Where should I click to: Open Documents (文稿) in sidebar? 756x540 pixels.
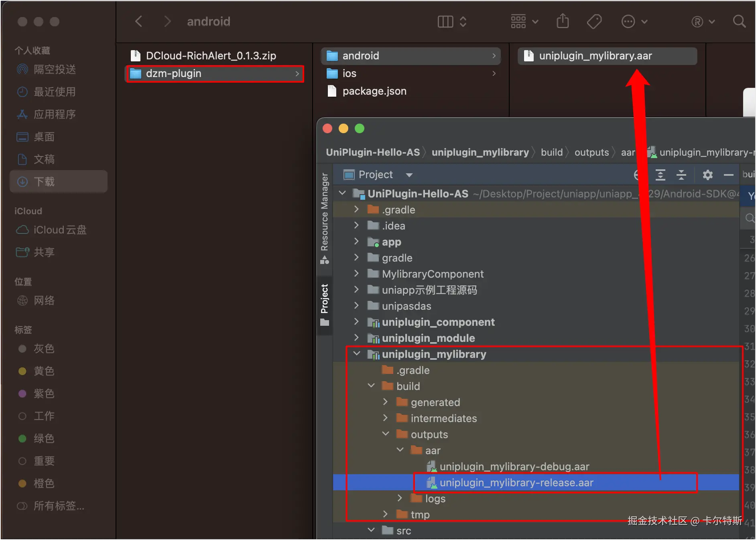pos(59,159)
